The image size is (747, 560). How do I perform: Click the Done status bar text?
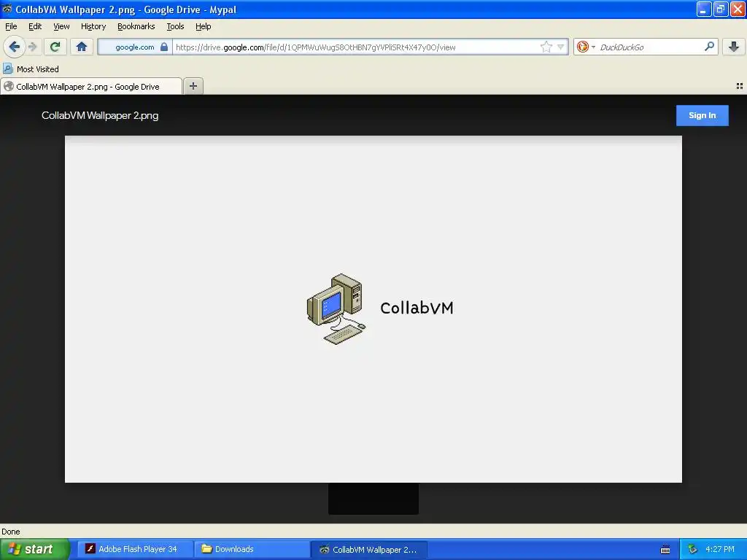point(10,532)
